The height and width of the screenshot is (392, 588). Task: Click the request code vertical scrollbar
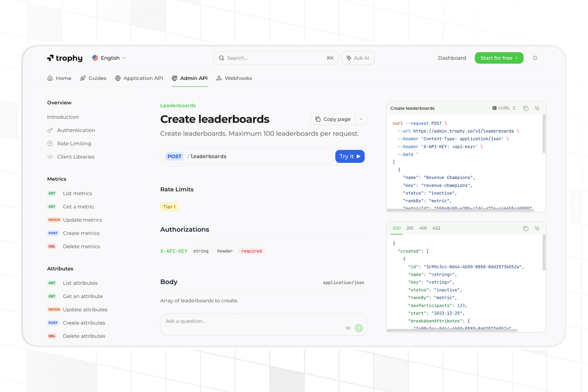coord(544,134)
